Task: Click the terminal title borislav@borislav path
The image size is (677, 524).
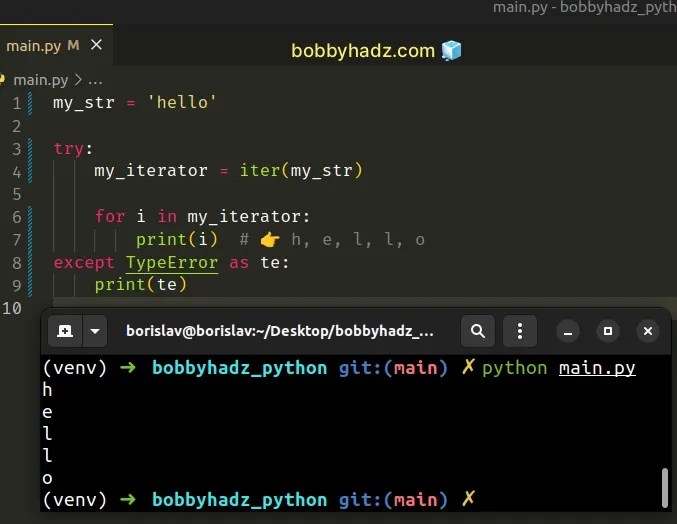Action: 280,331
